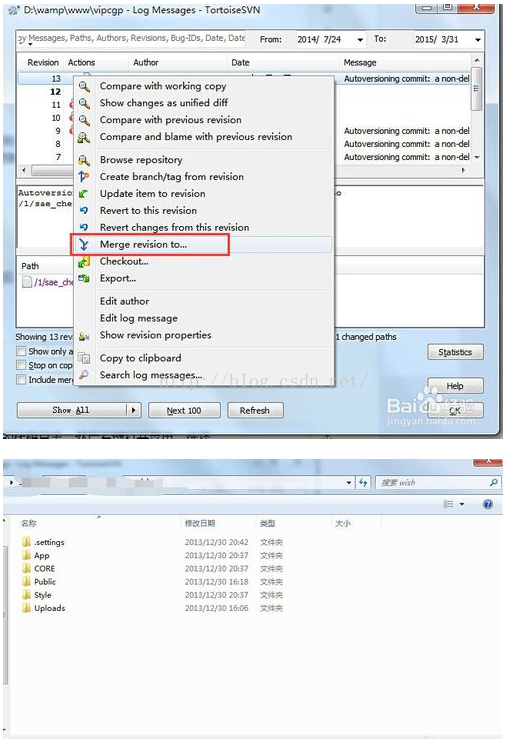Open the Show All button dropdown arrow
Viewport: 509px width, 741px height.
tap(134, 410)
